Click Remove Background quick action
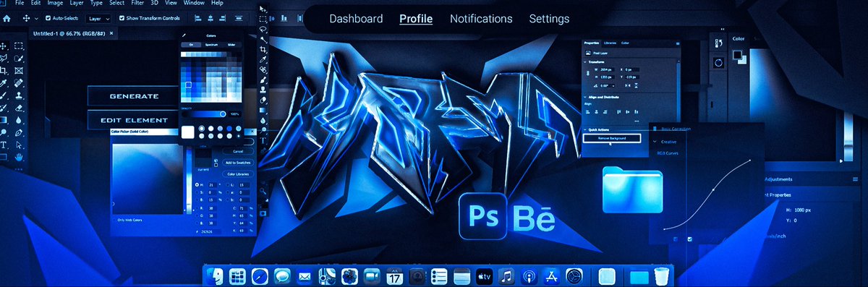The image size is (868, 287). 612,138
